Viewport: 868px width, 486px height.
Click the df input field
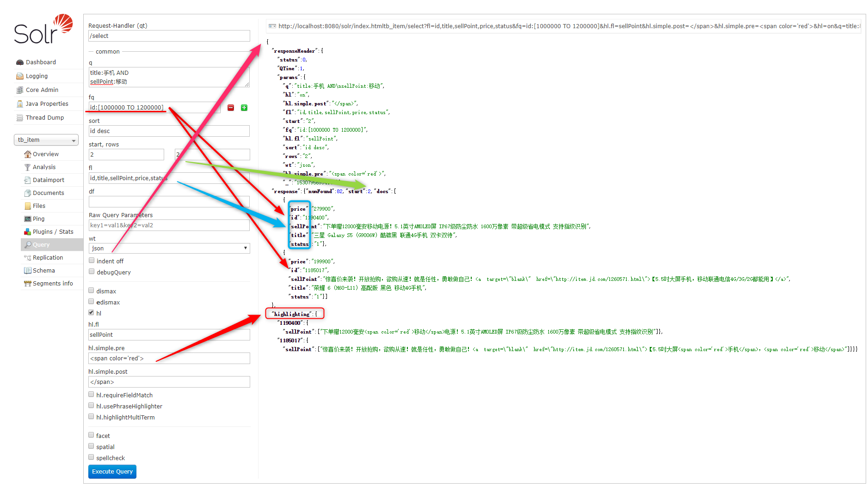(169, 202)
